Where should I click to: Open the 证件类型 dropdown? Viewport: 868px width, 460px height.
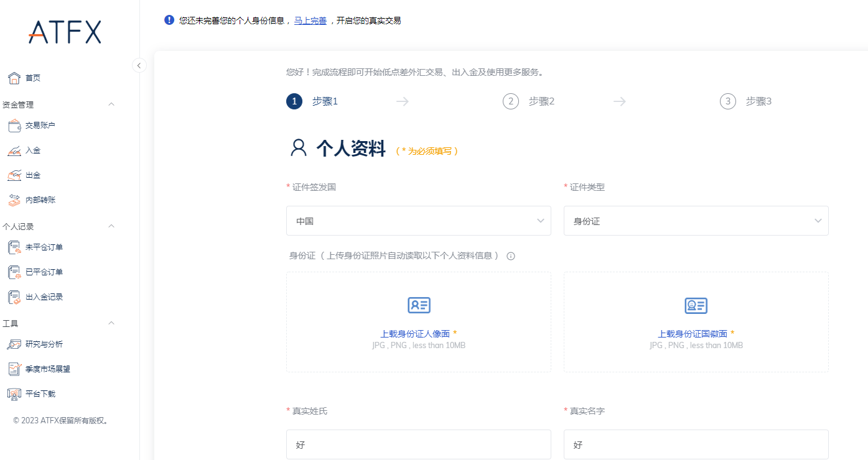click(696, 221)
